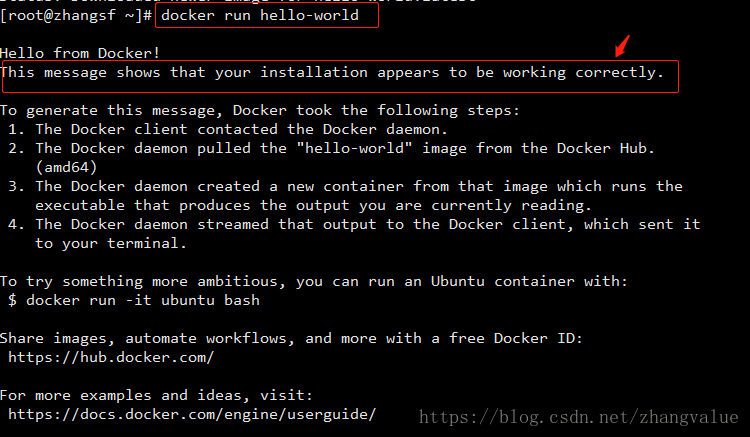The width and height of the screenshot is (750, 437).
Task: Click the 'Hello from Docker!' line
Action: pos(80,53)
